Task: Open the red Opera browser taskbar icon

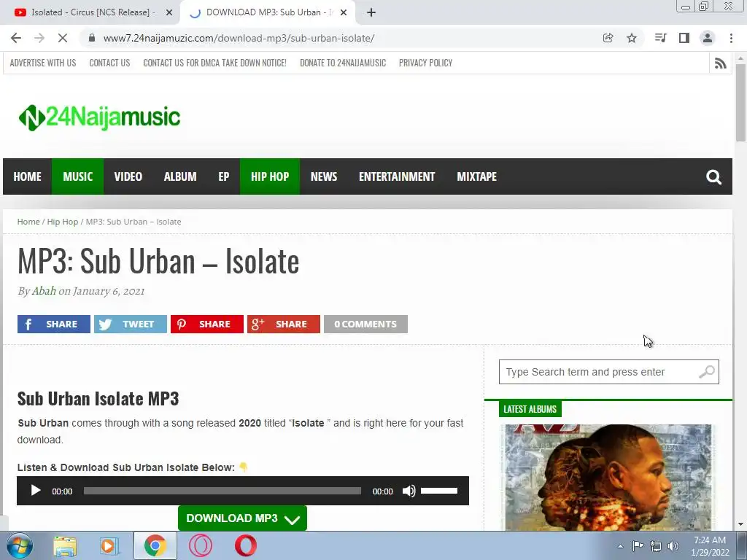Action: [x=245, y=545]
